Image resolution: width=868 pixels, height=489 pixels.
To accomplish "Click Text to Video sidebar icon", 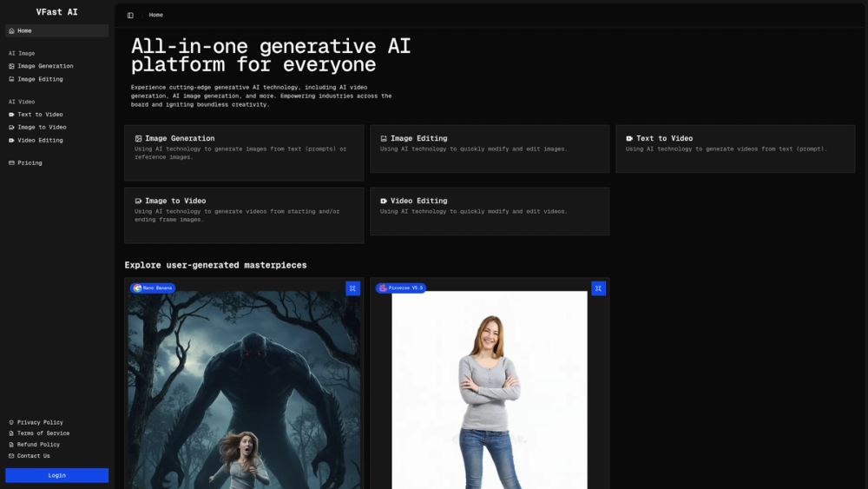I will [11, 115].
